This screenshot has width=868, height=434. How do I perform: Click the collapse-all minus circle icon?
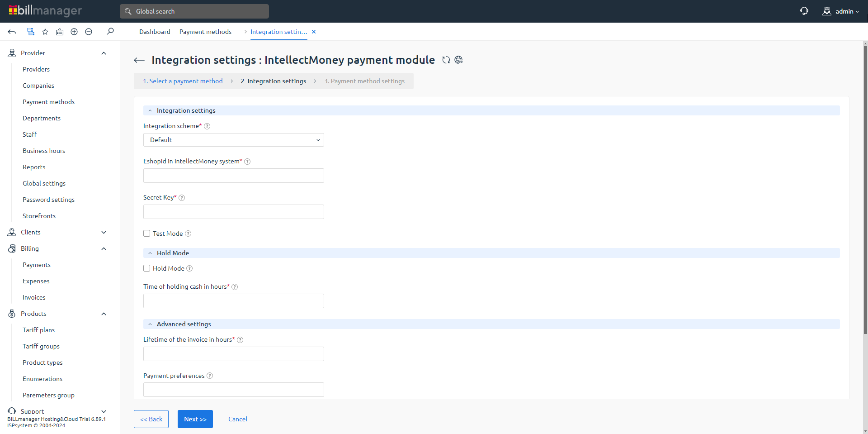[89, 32]
